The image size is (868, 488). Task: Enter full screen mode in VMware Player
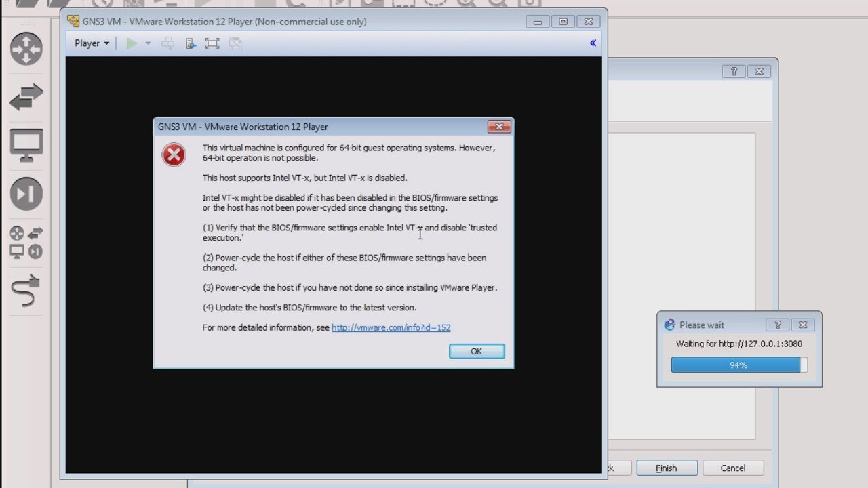[x=212, y=43]
